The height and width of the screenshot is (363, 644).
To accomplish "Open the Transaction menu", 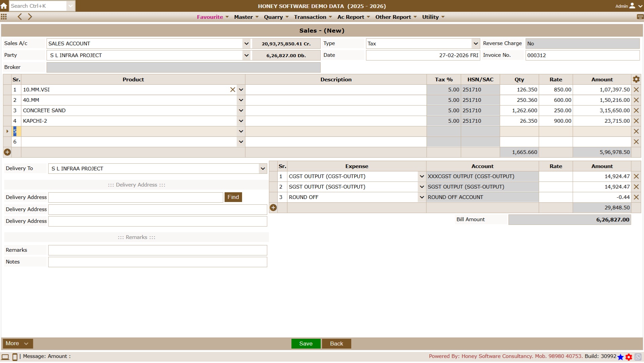I will tap(313, 17).
